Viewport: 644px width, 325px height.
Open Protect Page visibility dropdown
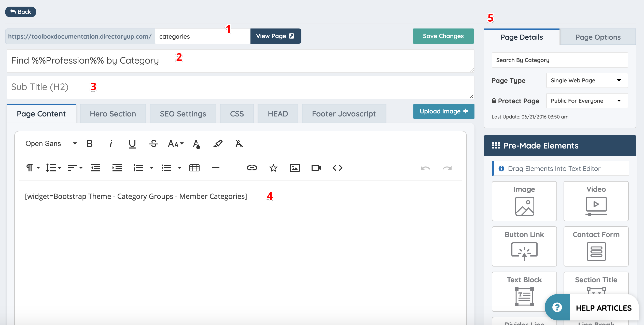pos(587,101)
